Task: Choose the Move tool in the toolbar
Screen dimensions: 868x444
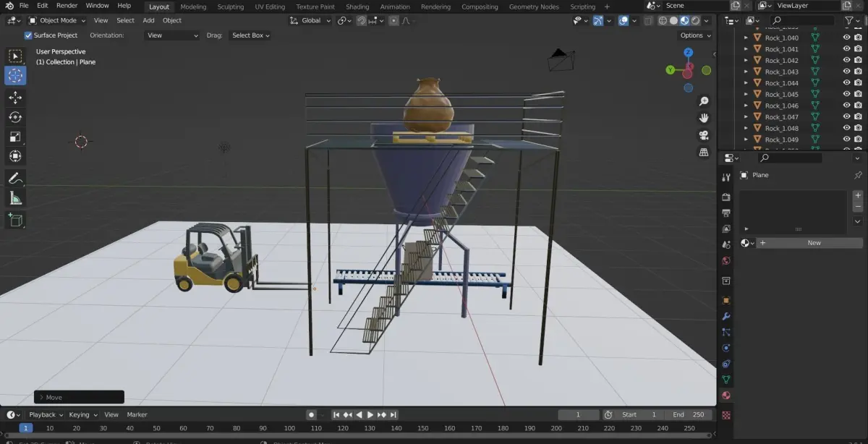Action: click(x=15, y=98)
